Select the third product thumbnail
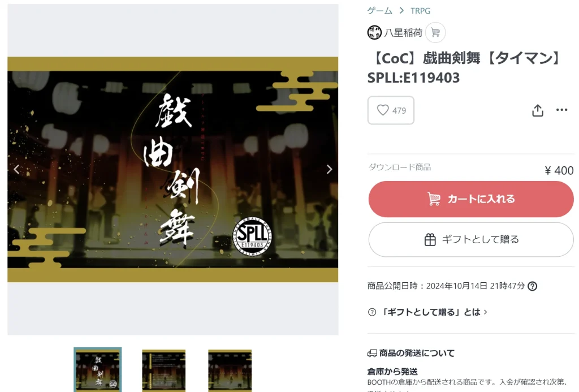The image size is (579, 392). coord(230,370)
